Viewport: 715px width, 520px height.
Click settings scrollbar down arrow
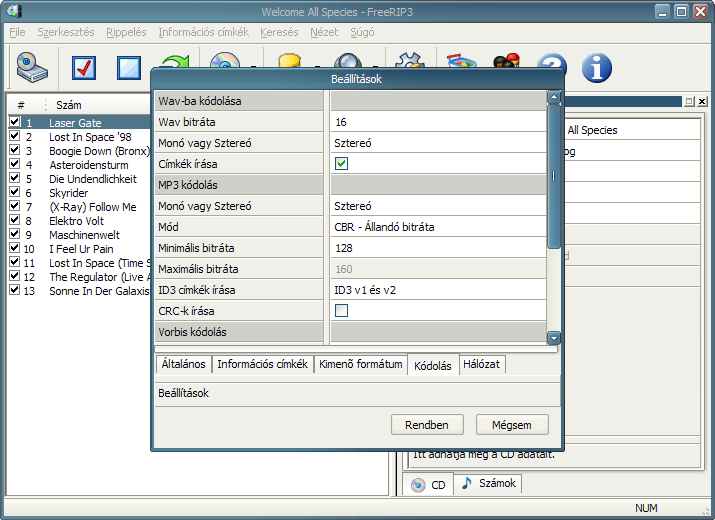554,338
